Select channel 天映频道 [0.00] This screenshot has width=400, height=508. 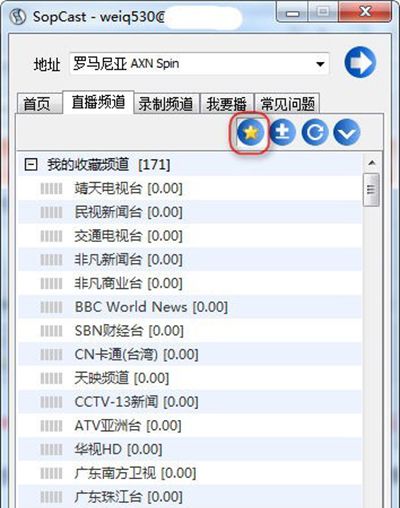[x=122, y=378]
